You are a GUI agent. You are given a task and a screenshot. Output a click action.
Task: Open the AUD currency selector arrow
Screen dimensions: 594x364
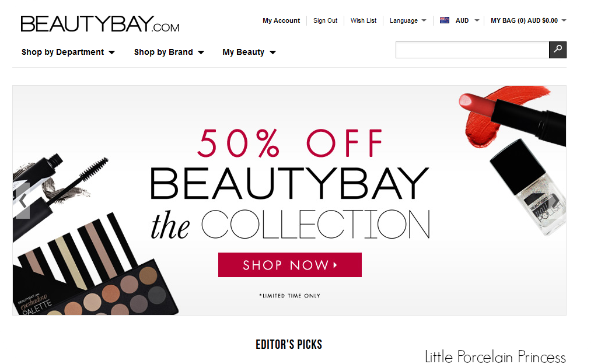[477, 20]
